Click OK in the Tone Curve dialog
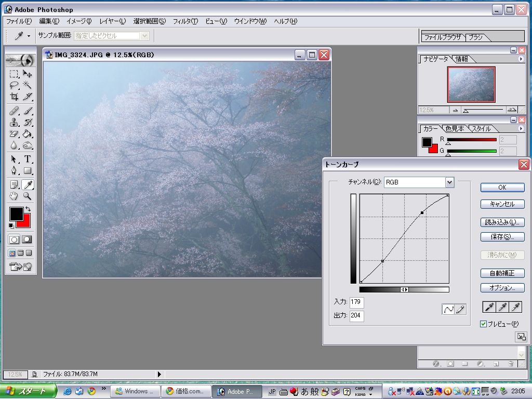 tap(502, 187)
